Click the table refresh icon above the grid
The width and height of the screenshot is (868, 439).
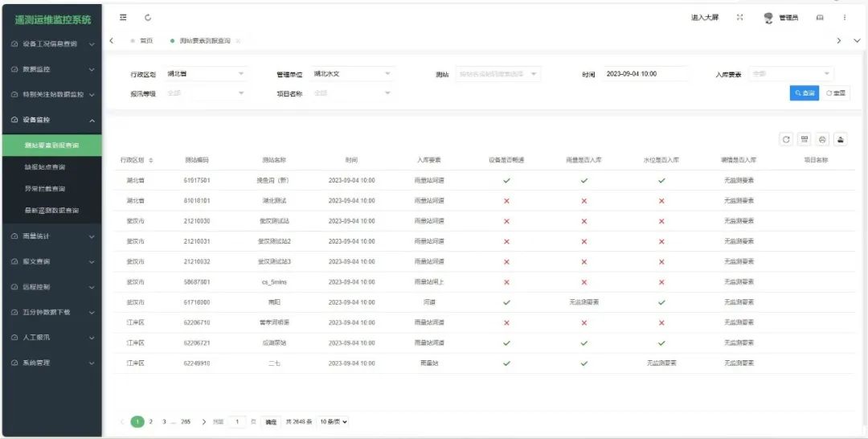786,139
